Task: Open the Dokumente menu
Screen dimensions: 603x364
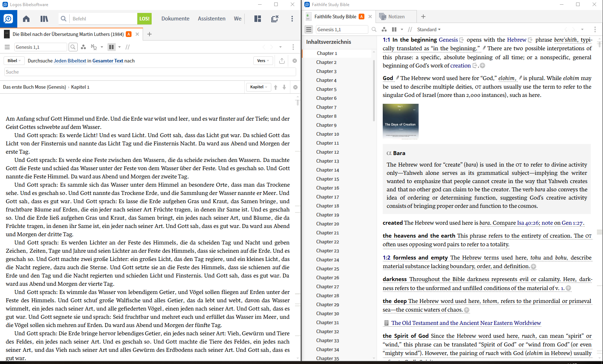Action: coord(175,19)
